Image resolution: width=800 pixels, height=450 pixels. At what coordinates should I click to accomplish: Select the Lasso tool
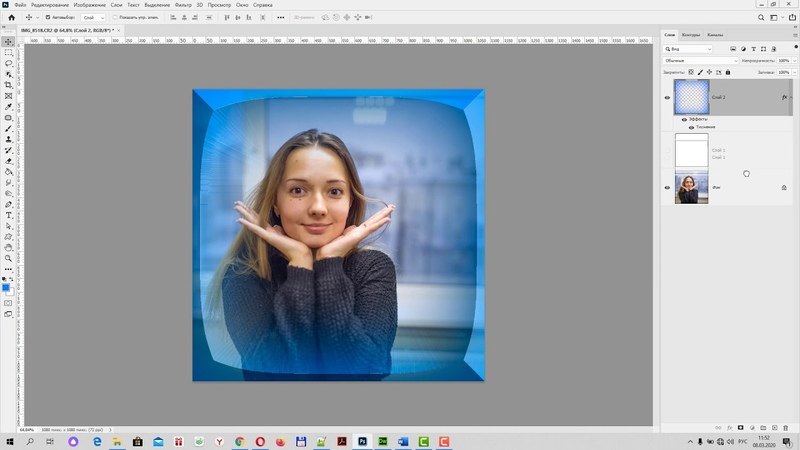[8, 63]
